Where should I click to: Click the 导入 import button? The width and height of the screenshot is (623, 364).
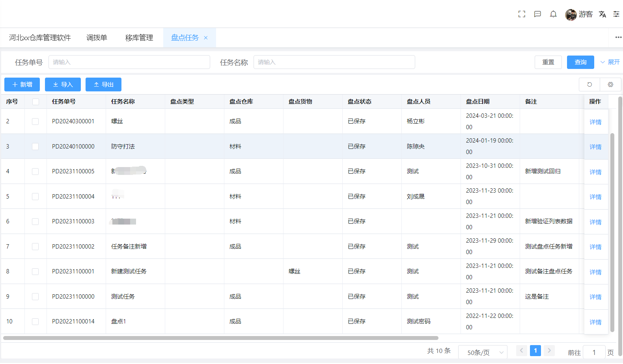pyautogui.click(x=63, y=84)
